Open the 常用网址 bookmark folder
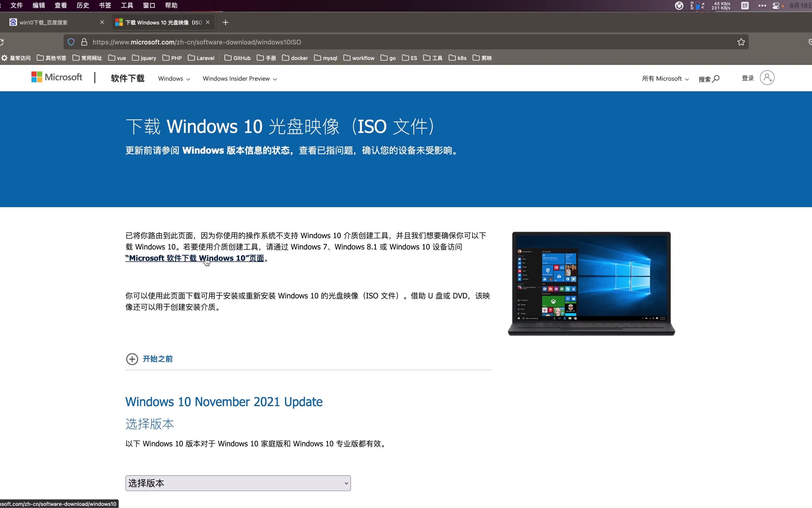812x508 pixels. click(87, 58)
